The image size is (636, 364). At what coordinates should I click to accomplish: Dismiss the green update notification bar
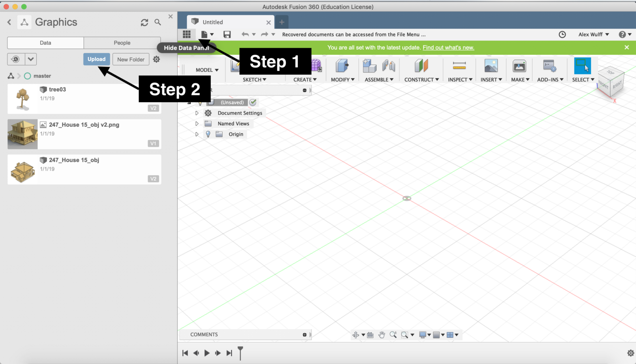pyautogui.click(x=627, y=47)
